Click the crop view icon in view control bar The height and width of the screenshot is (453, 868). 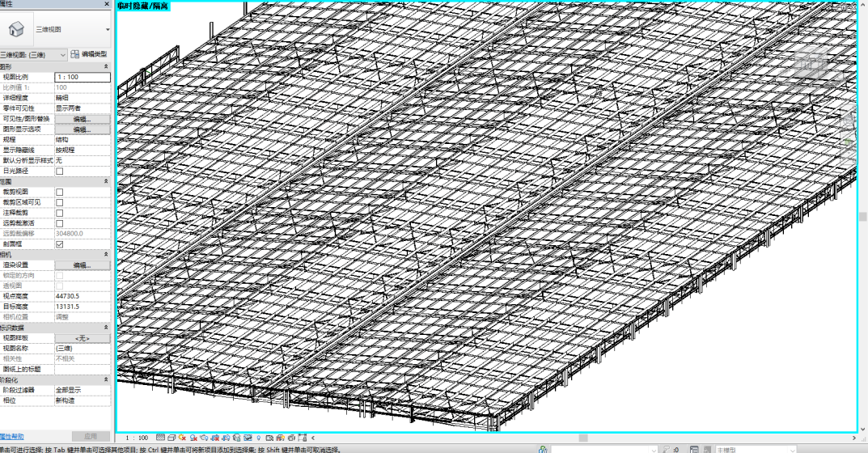click(215, 438)
